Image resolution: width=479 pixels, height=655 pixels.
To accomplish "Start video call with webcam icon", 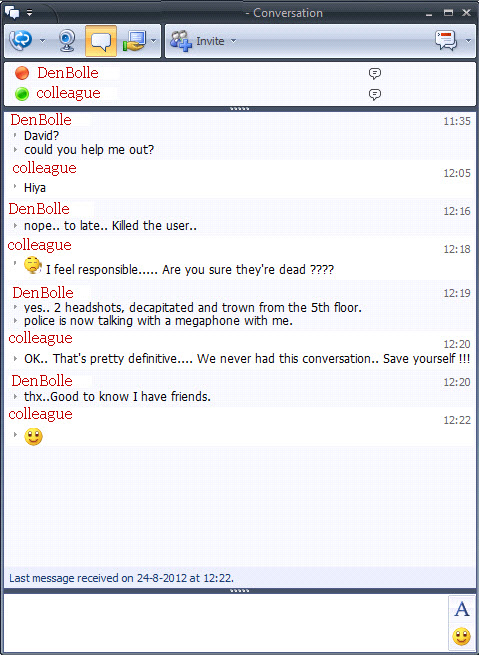I will (66, 41).
